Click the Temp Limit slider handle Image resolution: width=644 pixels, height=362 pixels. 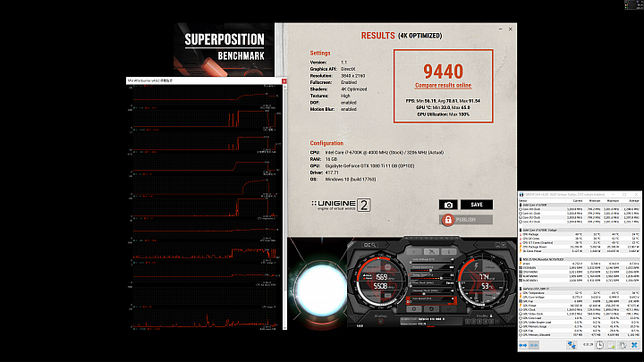441,278
